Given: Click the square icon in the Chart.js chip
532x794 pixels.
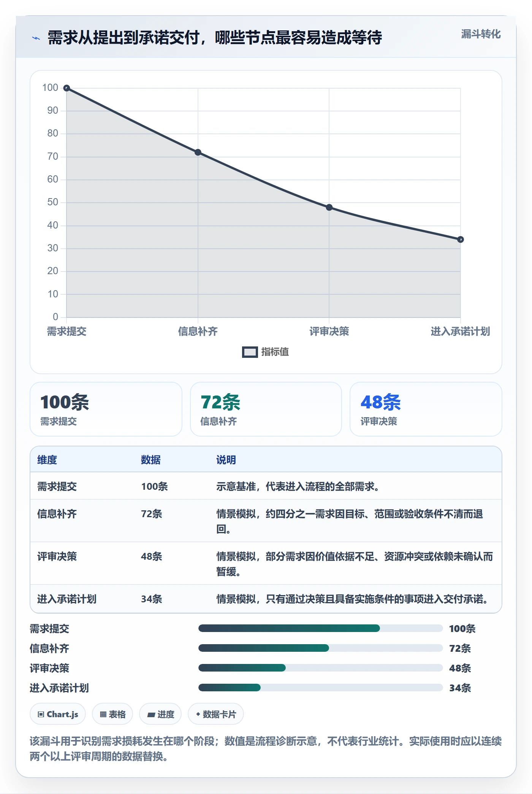Looking at the screenshot, I should [x=41, y=715].
